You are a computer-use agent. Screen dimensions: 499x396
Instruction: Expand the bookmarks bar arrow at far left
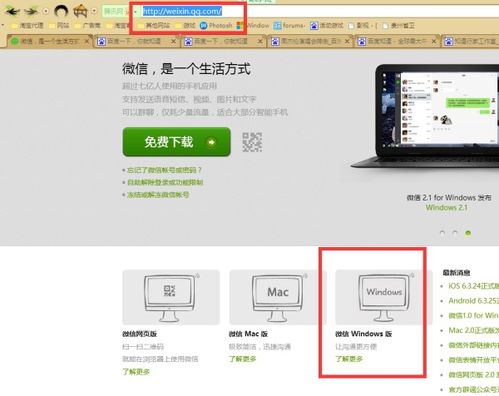(3, 25)
